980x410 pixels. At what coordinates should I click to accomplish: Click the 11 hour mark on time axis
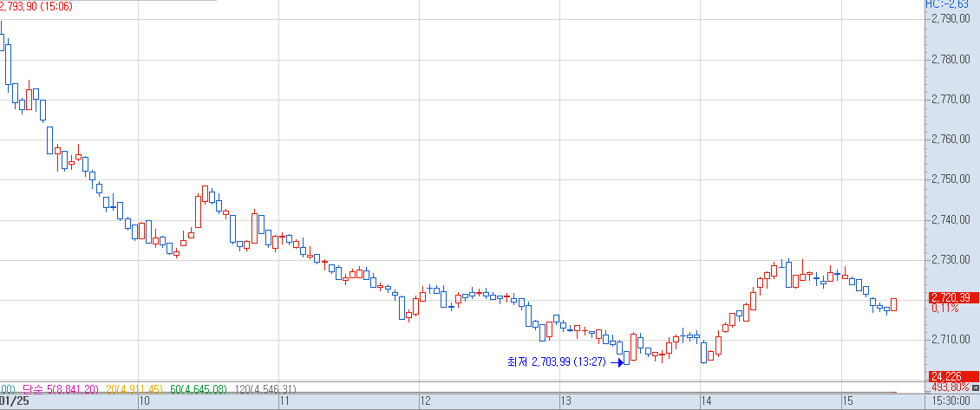coord(285,400)
